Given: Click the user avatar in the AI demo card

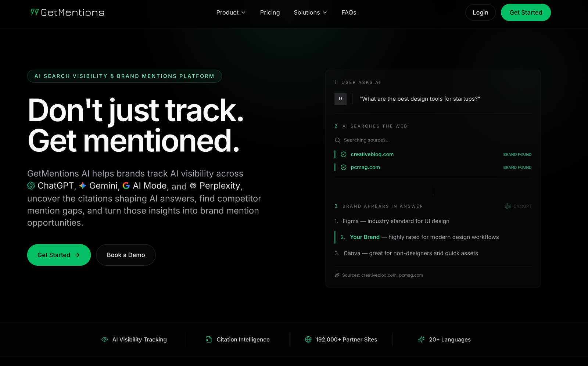Looking at the screenshot, I should pos(340,98).
